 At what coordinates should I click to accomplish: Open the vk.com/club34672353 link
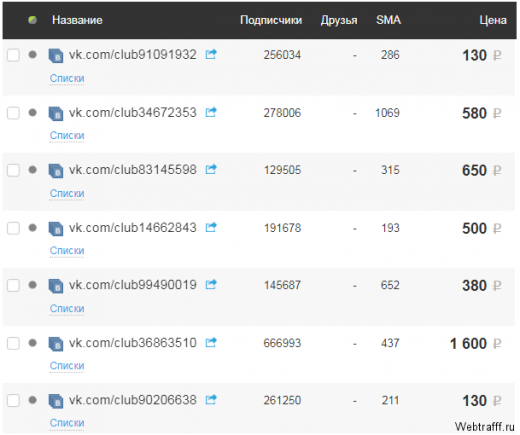132,113
